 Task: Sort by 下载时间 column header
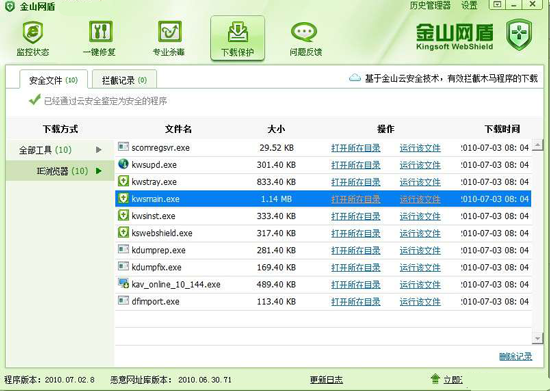coord(502,129)
